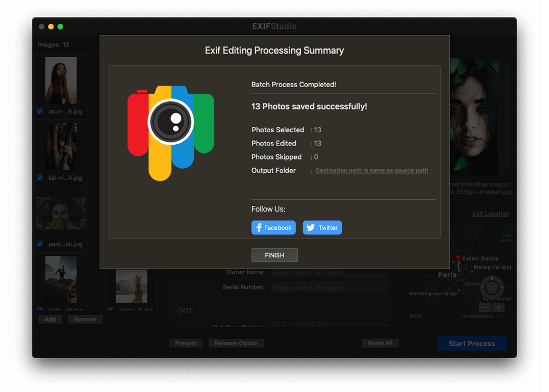549x392 pixels.
Task: Select the thumbnail of man standing on rocks
Action: [x=61, y=279]
